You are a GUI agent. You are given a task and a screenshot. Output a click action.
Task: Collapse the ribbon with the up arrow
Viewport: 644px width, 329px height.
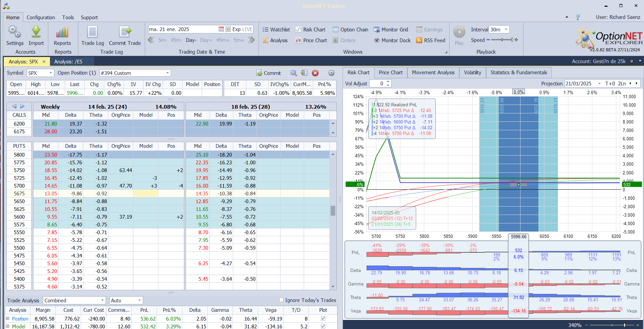[x=567, y=17]
